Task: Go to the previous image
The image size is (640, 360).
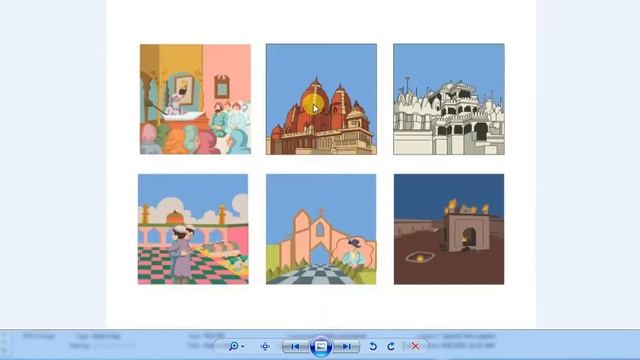Action: click(x=296, y=347)
